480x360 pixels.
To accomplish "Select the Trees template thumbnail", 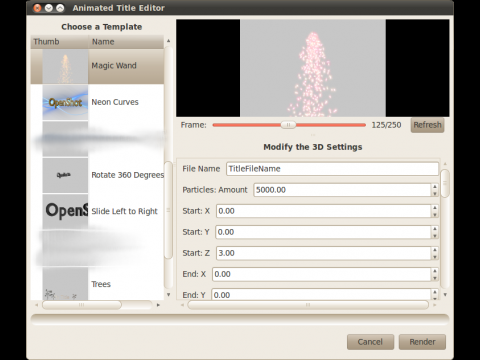I will tap(65, 284).
